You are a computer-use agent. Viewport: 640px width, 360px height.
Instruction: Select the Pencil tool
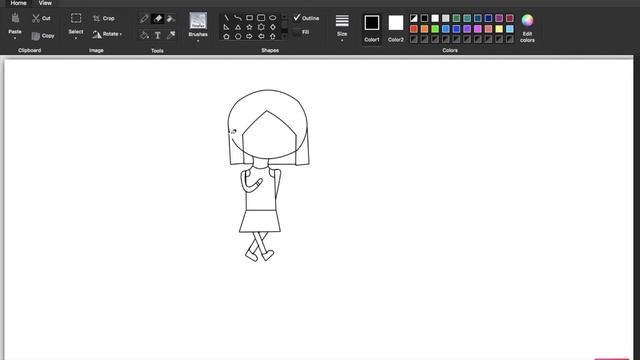click(x=144, y=18)
